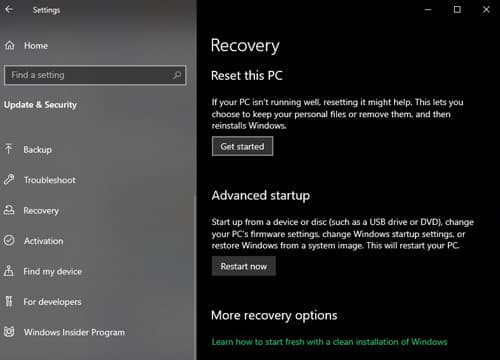The height and width of the screenshot is (360, 500).
Task: Open the Backup section
Action: pyautogui.click(x=37, y=150)
